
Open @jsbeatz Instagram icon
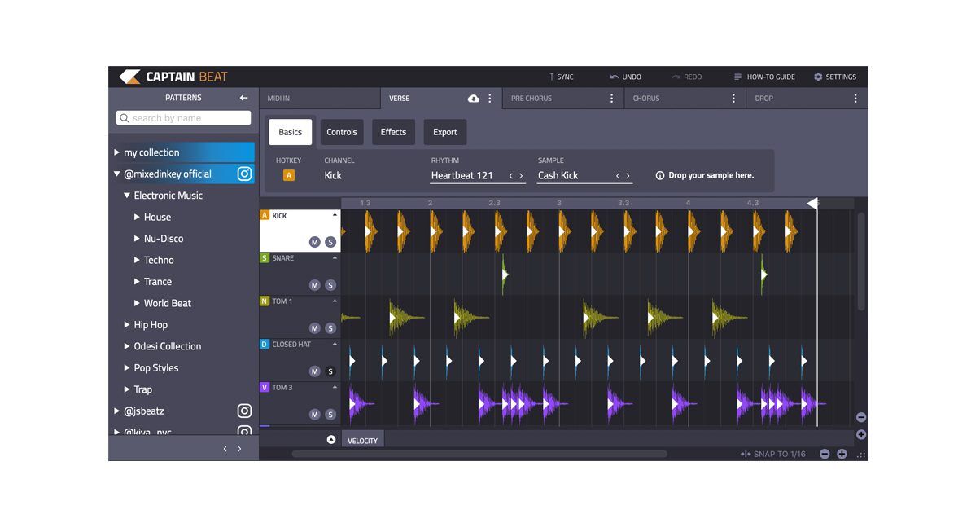(244, 411)
